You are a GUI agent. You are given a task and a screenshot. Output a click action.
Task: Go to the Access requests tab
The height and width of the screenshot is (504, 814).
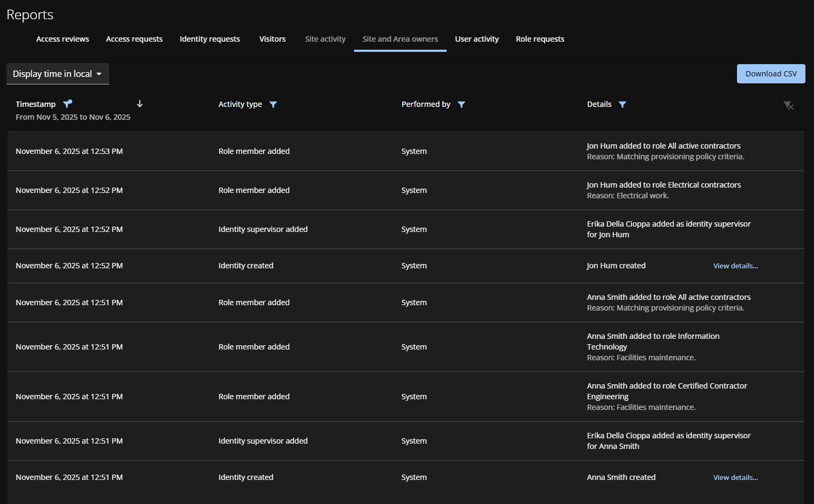tap(134, 38)
